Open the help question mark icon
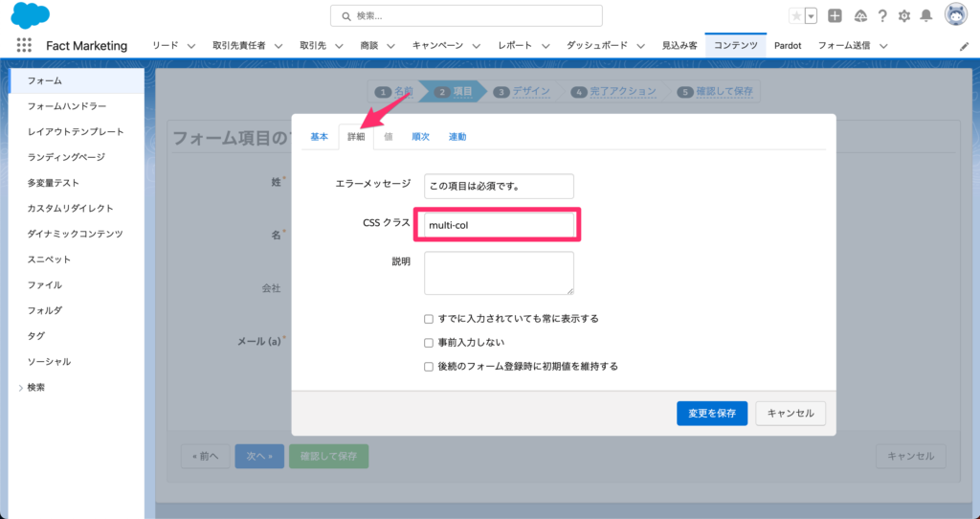 coord(881,16)
